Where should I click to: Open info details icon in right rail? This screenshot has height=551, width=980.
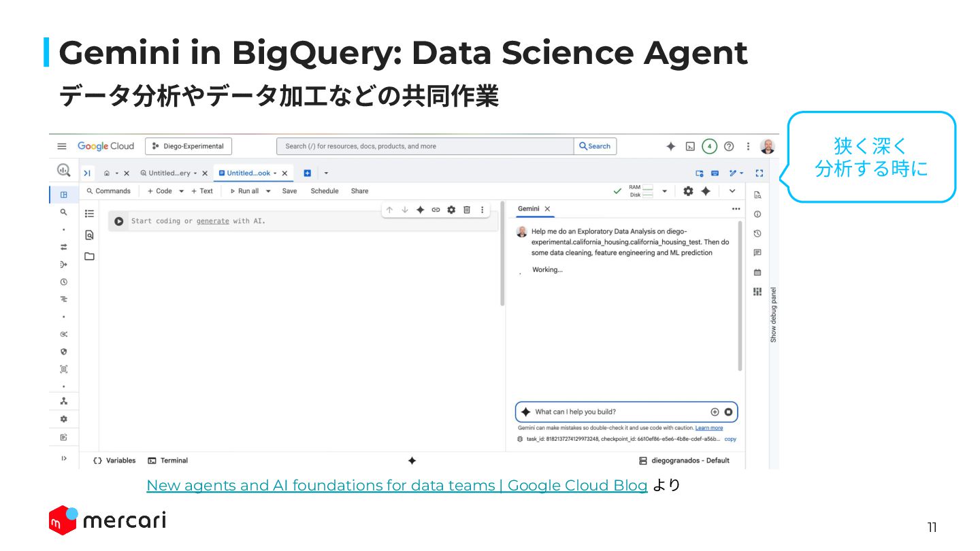coord(757,214)
